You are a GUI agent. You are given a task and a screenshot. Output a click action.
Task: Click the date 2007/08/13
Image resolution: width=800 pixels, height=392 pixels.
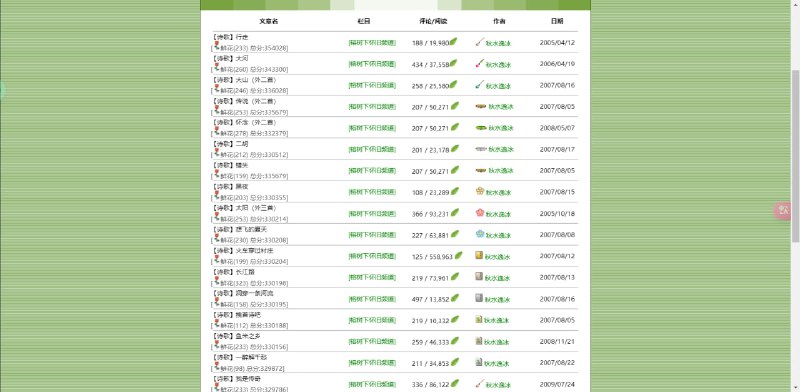click(x=557, y=277)
